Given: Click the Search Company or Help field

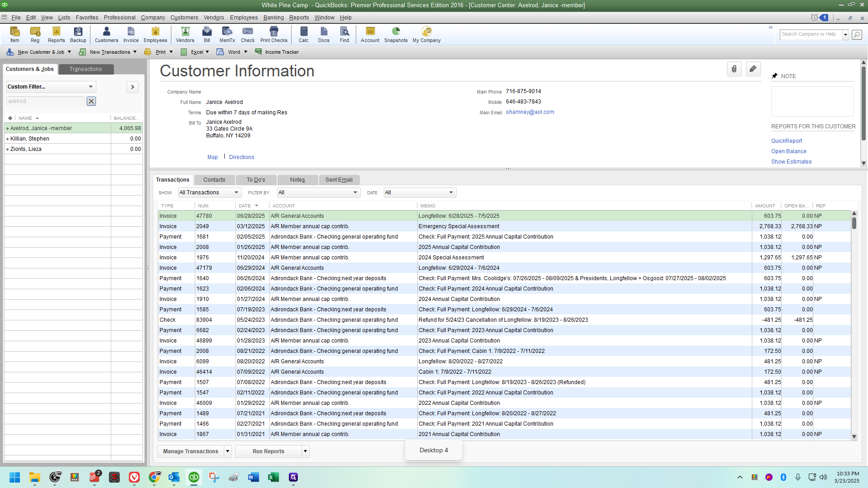Looking at the screenshot, I should (x=811, y=34).
